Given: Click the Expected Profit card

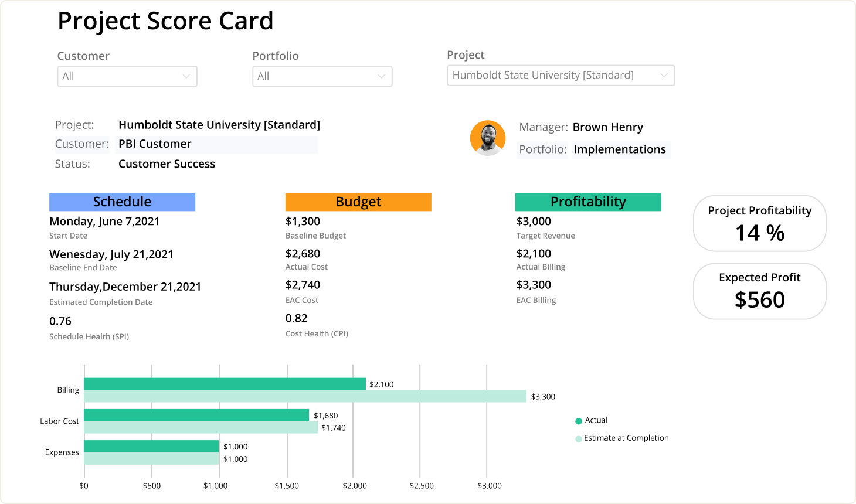Looking at the screenshot, I should [x=759, y=291].
